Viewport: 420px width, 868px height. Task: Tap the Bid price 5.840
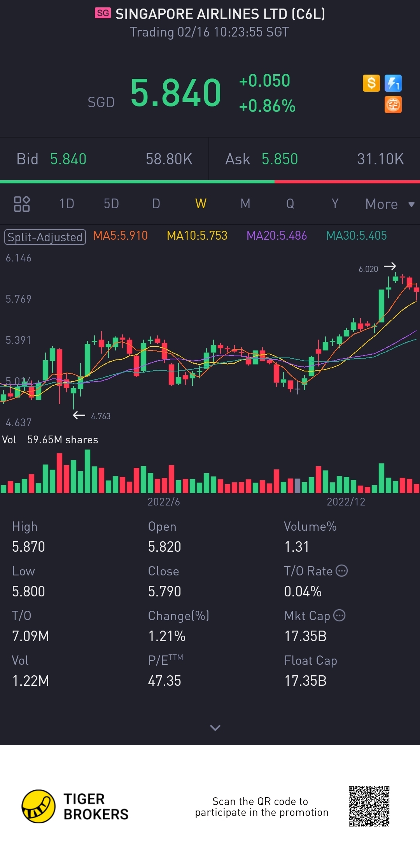[68, 159]
